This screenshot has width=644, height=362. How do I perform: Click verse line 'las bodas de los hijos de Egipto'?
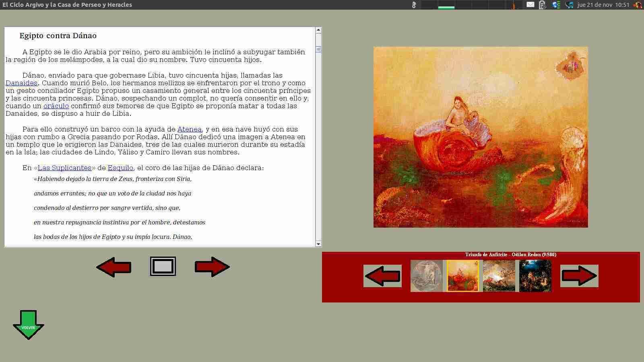(113, 237)
